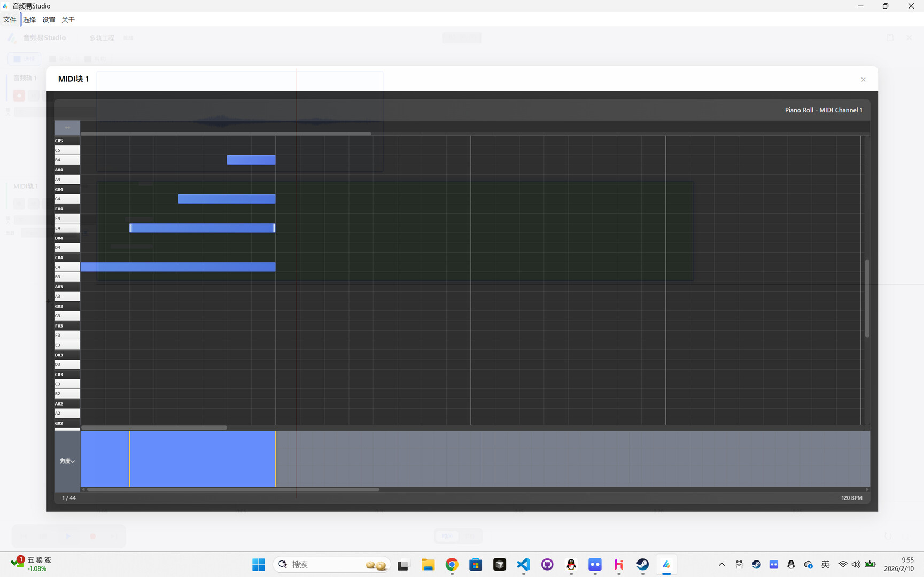
Task: Click the Microsoft Store icon in the taskbar
Action: (476, 564)
